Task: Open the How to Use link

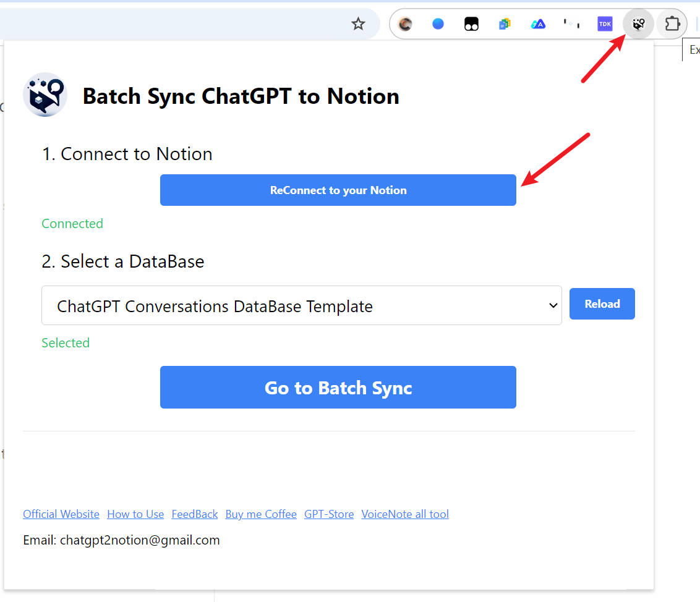Action: pos(135,514)
